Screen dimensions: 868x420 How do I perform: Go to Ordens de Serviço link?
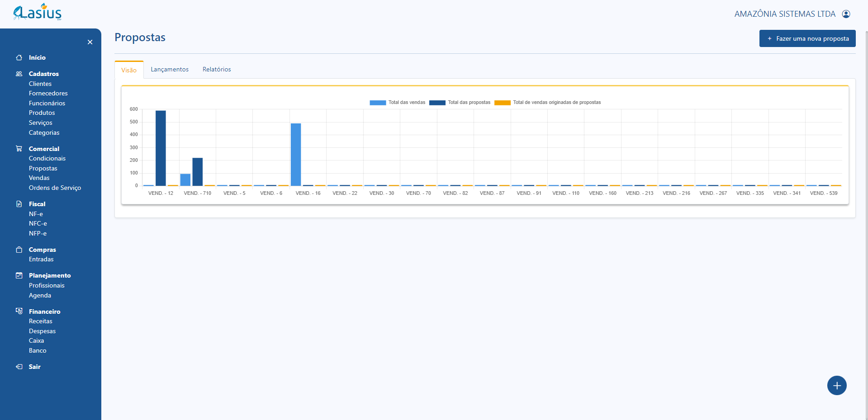point(55,188)
